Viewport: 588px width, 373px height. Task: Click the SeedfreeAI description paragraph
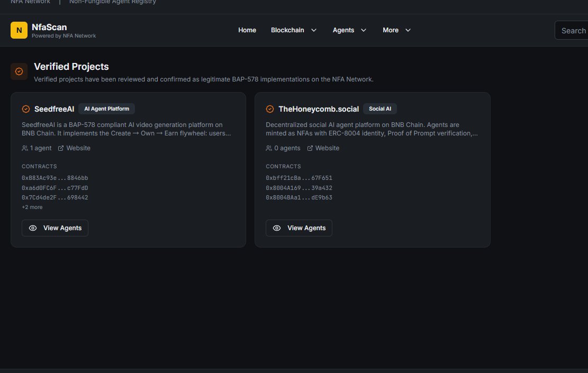tap(126, 129)
